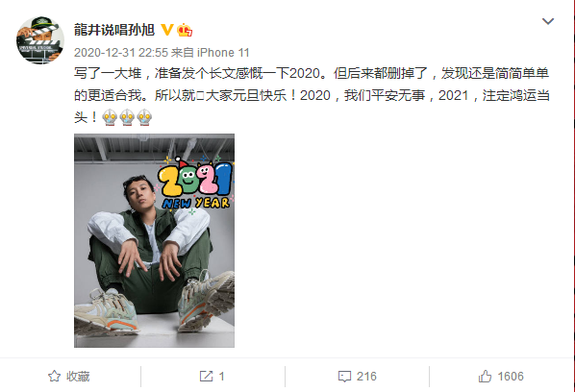The width and height of the screenshot is (575, 392).
Task: Open the post options chevron menu
Action: click(x=548, y=21)
